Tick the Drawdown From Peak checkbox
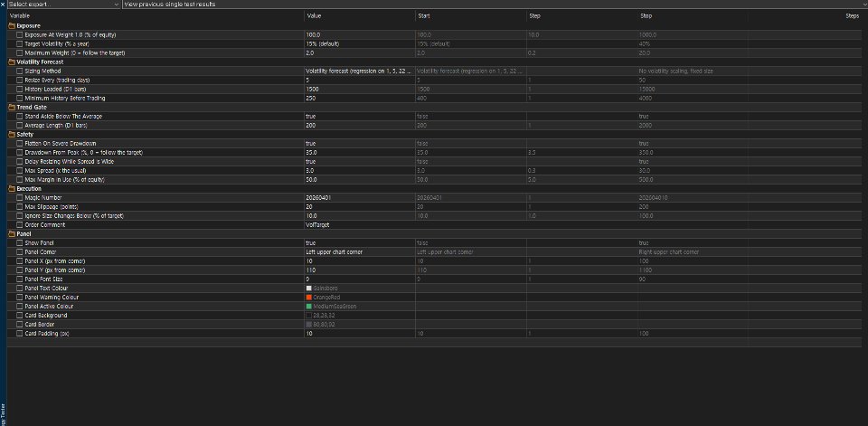Image resolution: width=868 pixels, height=426 pixels. pyautogui.click(x=19, y=152)
